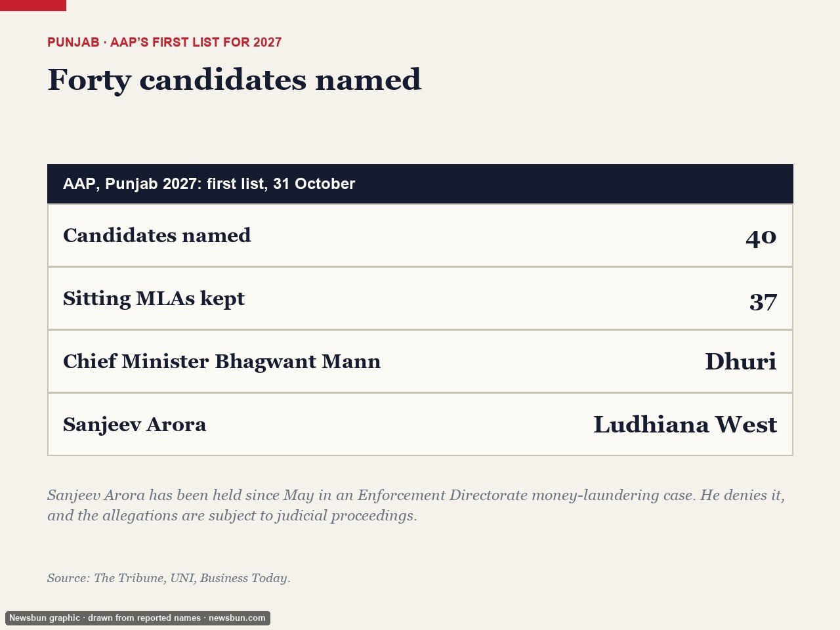840x630 pixels.
Task: Click the 'Sanjeev Arora' row label
Action: [135, 425]
